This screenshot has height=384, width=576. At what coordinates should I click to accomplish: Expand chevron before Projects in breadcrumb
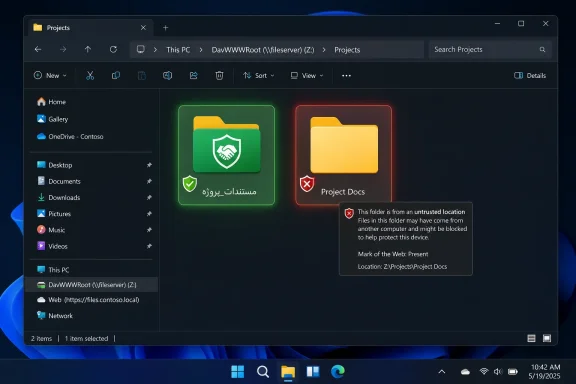[x=324, y=50]
